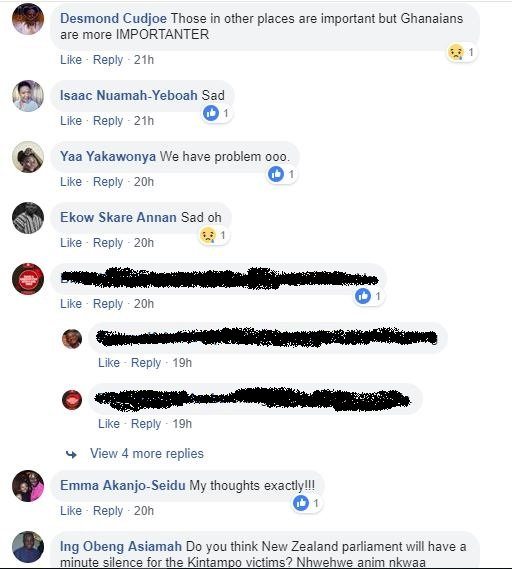The height and width of the screenshot is (569, 512).
Task: Click the reply arrow icon beside View 4 more replies
Action: click(x=71, y=454)
